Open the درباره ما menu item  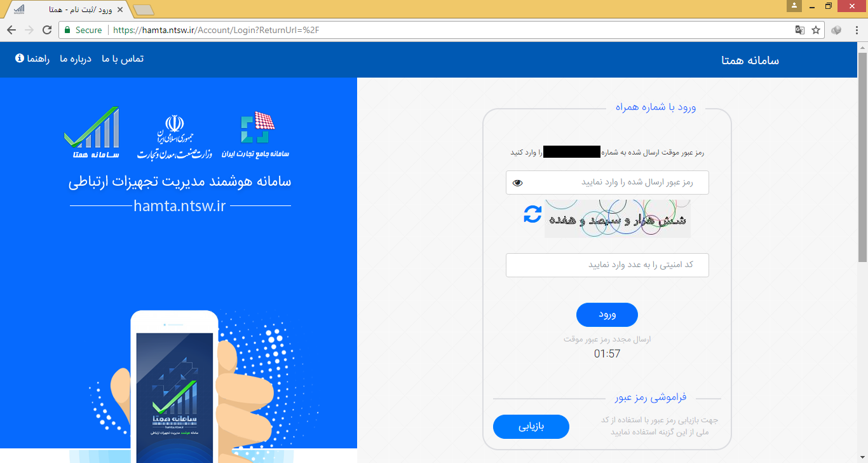[76, 59]
